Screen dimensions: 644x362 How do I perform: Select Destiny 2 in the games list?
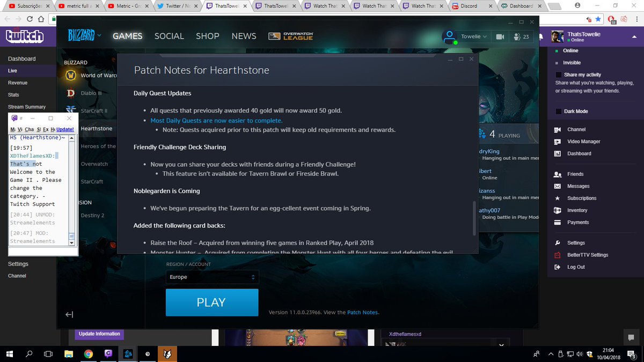coord(92,215)
